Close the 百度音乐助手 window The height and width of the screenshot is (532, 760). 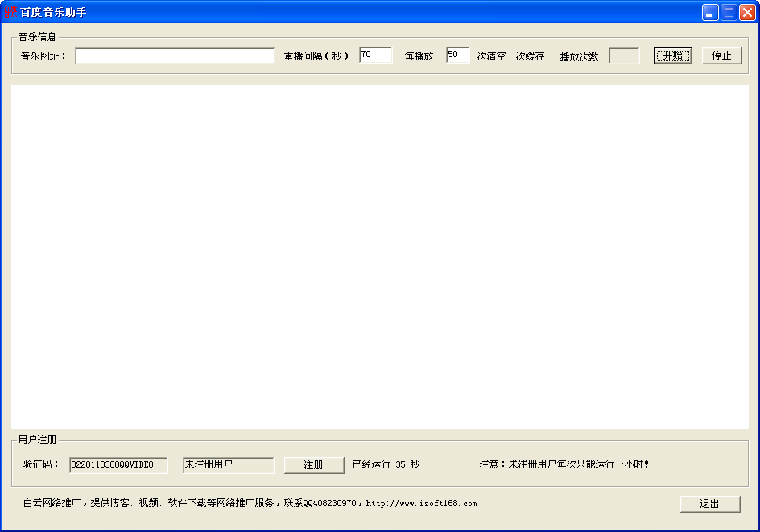747,13
